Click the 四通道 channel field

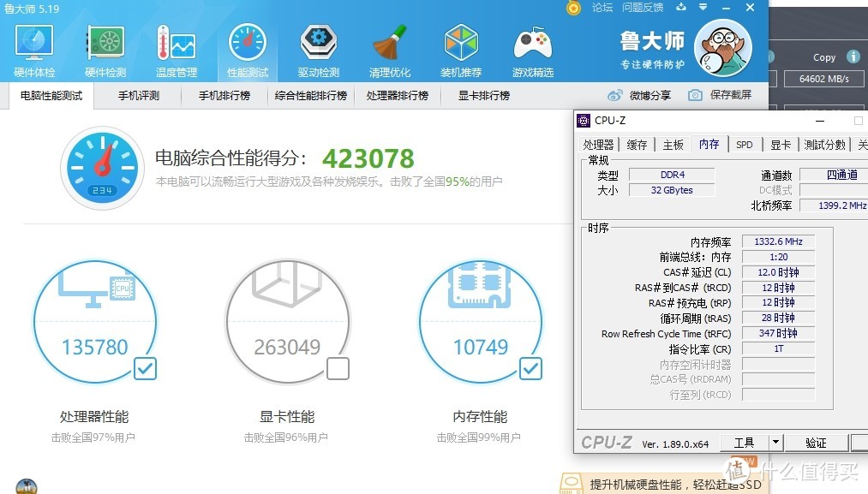pos(835,175)
